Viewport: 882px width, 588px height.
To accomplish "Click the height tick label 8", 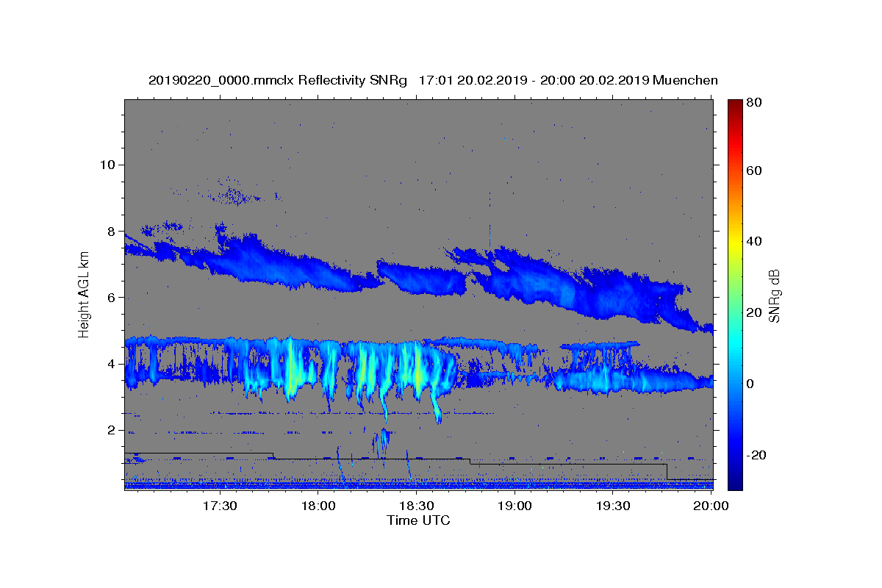I will tap(111, 231).
